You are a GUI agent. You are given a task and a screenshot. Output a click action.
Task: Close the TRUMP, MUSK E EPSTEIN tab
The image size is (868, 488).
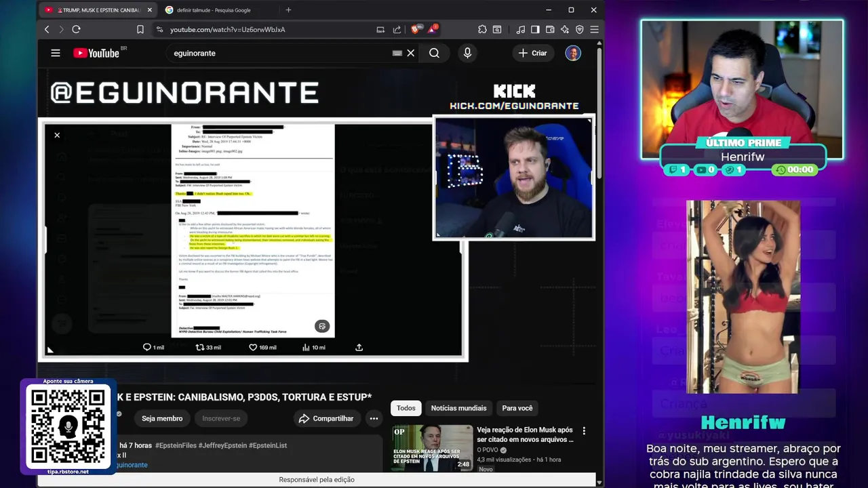click(150, 10)
